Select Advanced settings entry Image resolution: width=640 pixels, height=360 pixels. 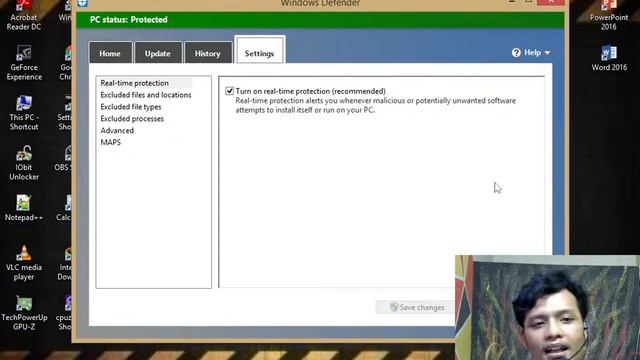click(117, 130)
